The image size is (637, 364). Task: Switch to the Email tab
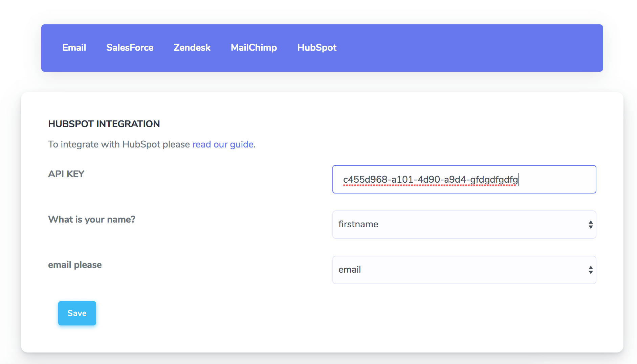pyautogui.click(x=74, y=48)
